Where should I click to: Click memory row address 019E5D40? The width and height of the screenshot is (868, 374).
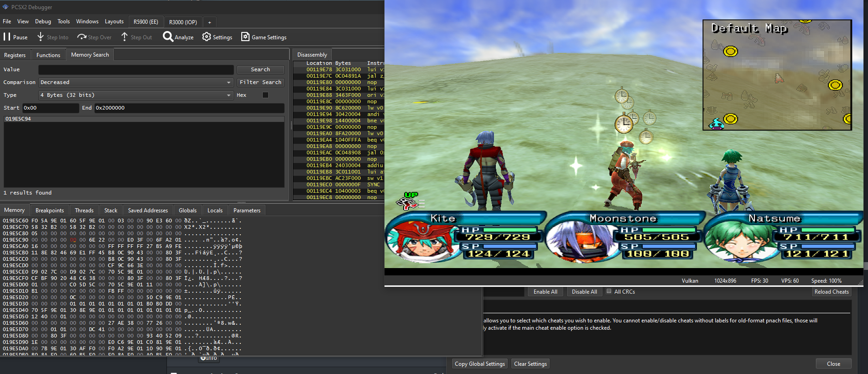coord(16,310)
